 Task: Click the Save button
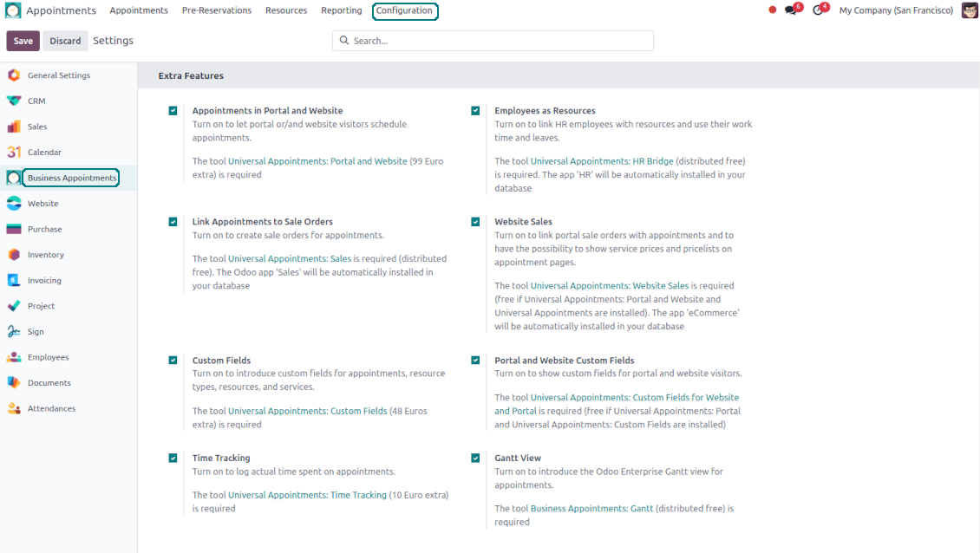[x=23, y=41]
